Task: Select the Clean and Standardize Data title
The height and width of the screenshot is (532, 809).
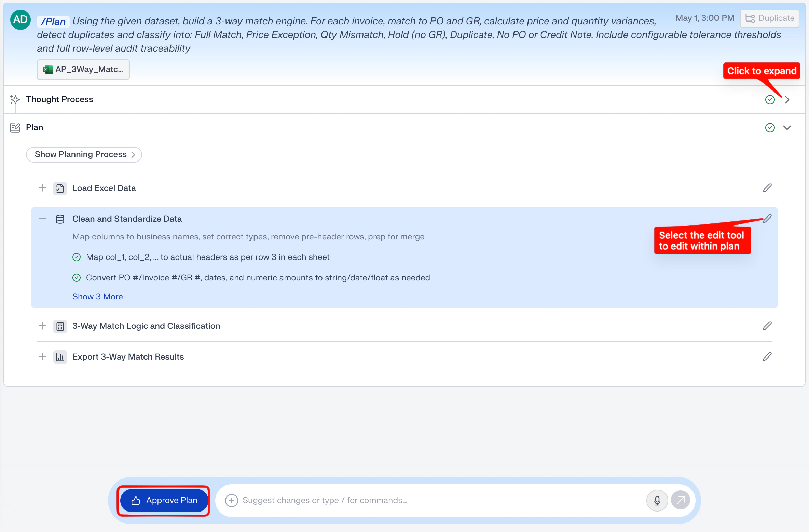Action: [127, 219]
